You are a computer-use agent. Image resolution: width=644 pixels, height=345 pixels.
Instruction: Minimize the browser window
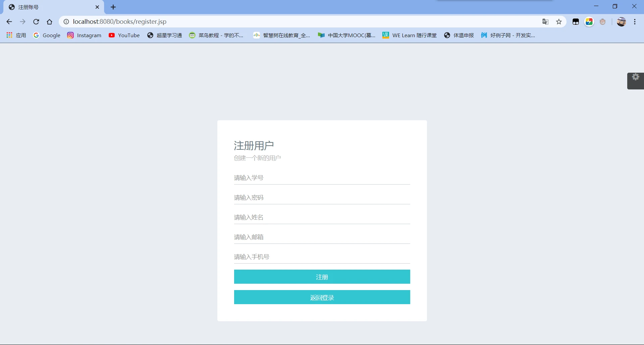(596, 6)
